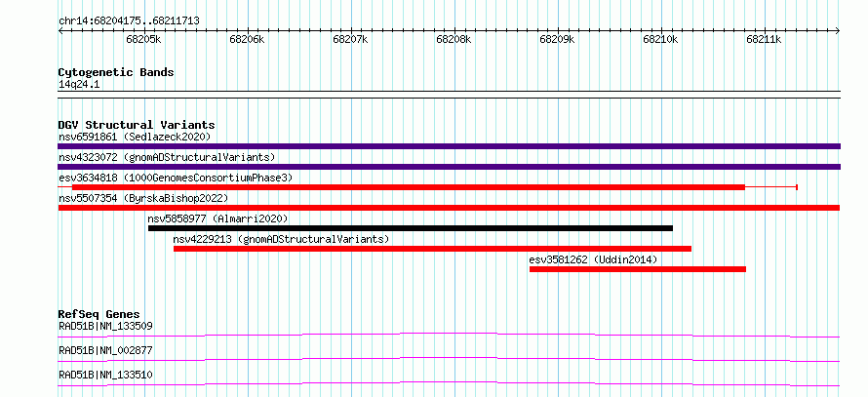
Task: Open nsv4229213 (gnomADStructuralVariants) label
Action: click(281, 239)
